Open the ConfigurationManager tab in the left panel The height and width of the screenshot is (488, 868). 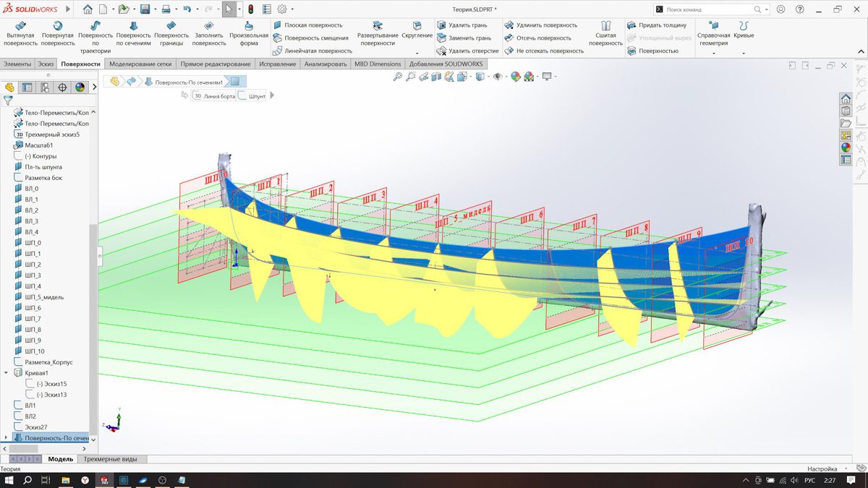tap(45, 87)
